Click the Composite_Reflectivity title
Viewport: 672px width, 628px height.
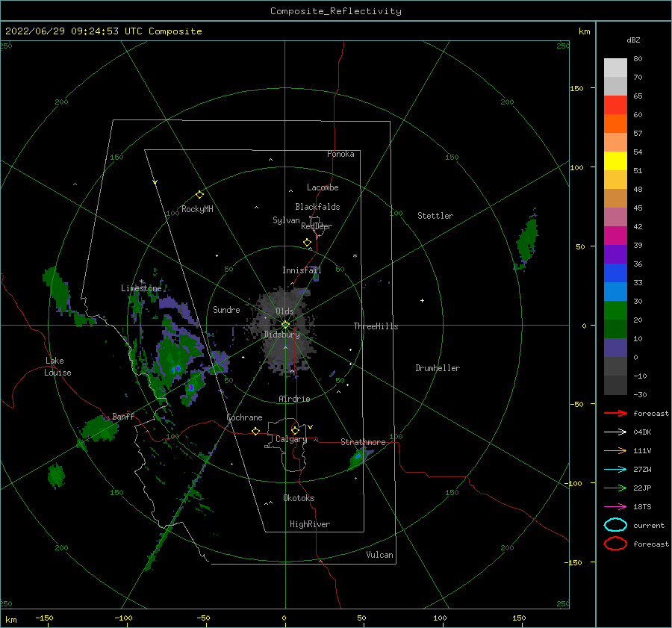(336, 11)
